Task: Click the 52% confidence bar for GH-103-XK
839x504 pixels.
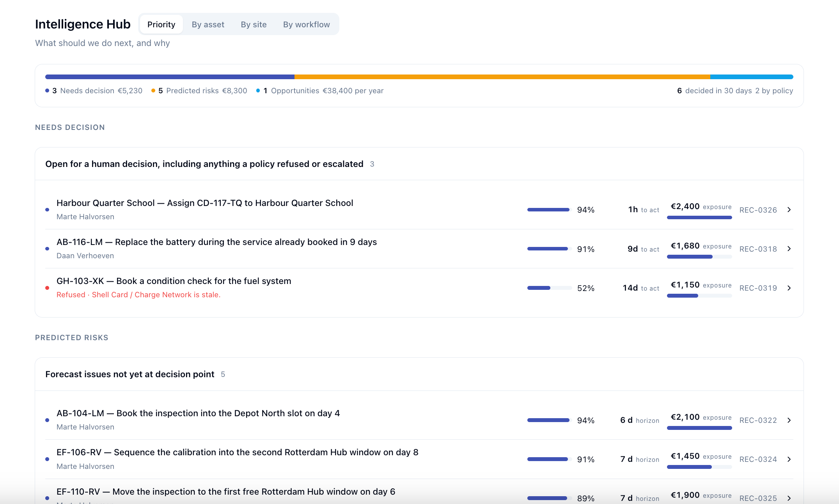Action: tap(550, 288)
